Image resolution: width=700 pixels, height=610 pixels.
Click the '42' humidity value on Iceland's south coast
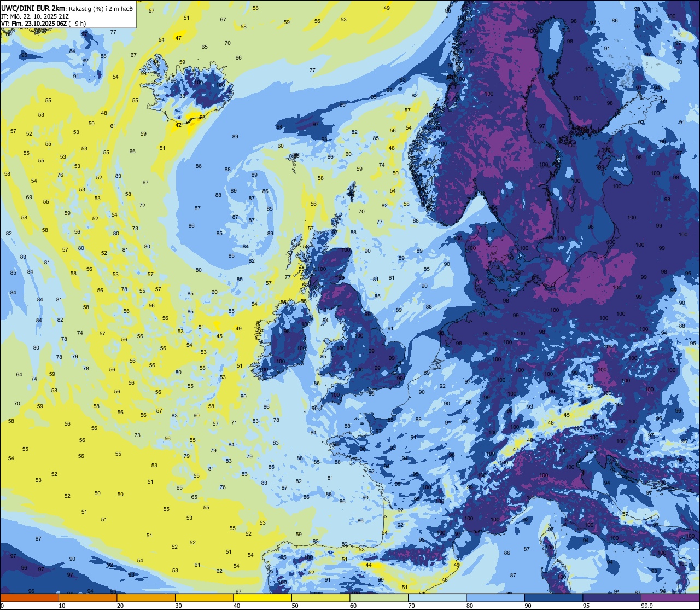(178, 125)
